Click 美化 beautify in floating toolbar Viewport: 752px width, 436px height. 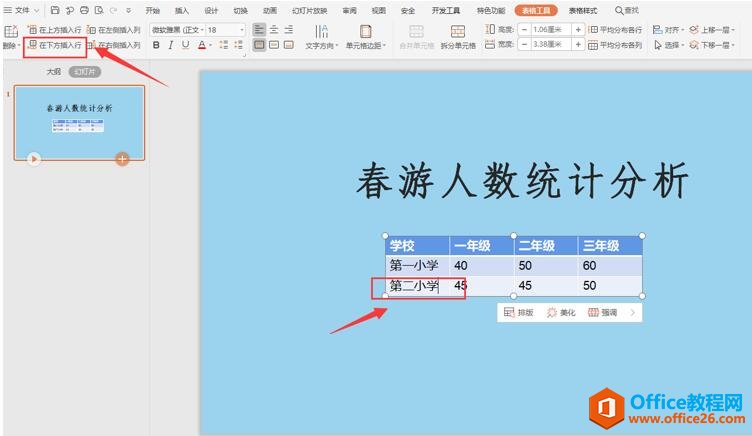point(561,312)
